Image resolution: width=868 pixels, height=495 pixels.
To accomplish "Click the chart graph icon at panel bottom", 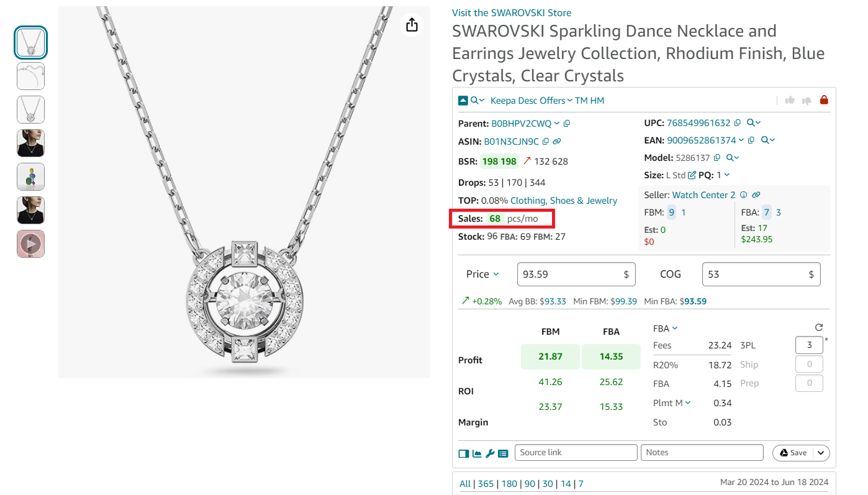I will coord(477,453).
